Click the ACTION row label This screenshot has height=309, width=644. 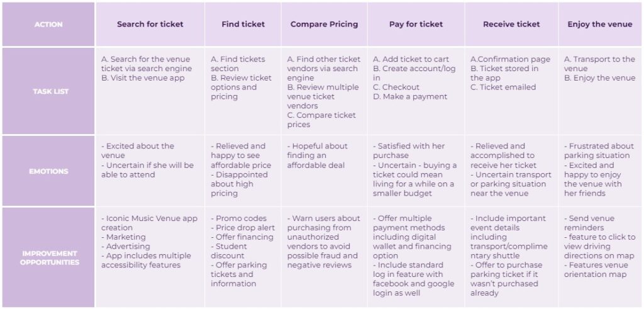48,25
